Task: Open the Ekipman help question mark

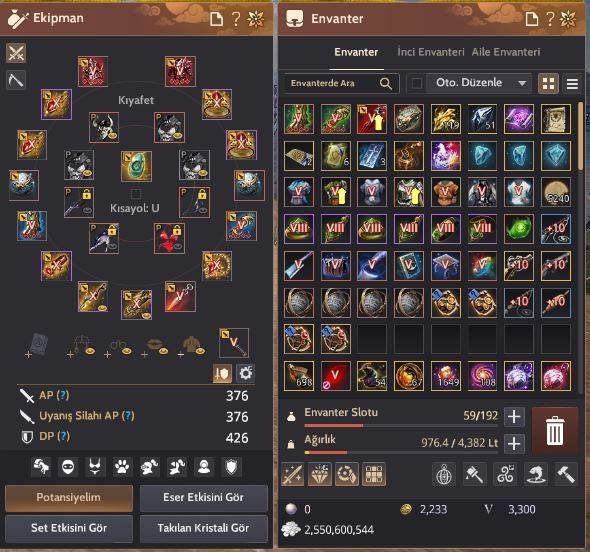Action: pyautogui.click(x=236, y=19)
